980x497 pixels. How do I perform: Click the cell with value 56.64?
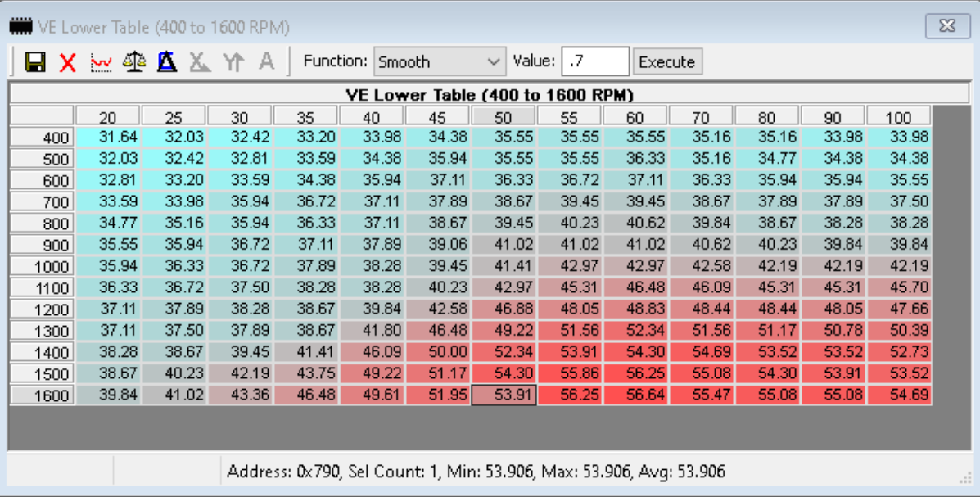635,395
